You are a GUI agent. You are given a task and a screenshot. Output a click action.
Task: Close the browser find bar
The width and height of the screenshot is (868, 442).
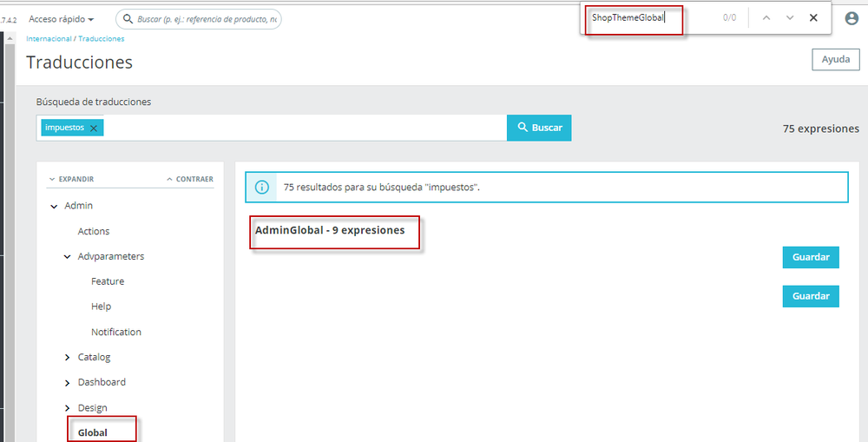click(x=813, y=17)
